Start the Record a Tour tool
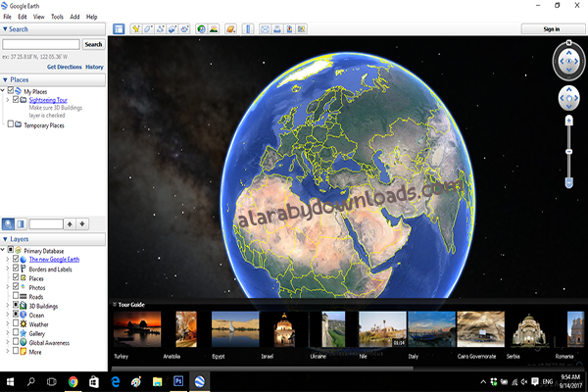 tap(184, 28)
